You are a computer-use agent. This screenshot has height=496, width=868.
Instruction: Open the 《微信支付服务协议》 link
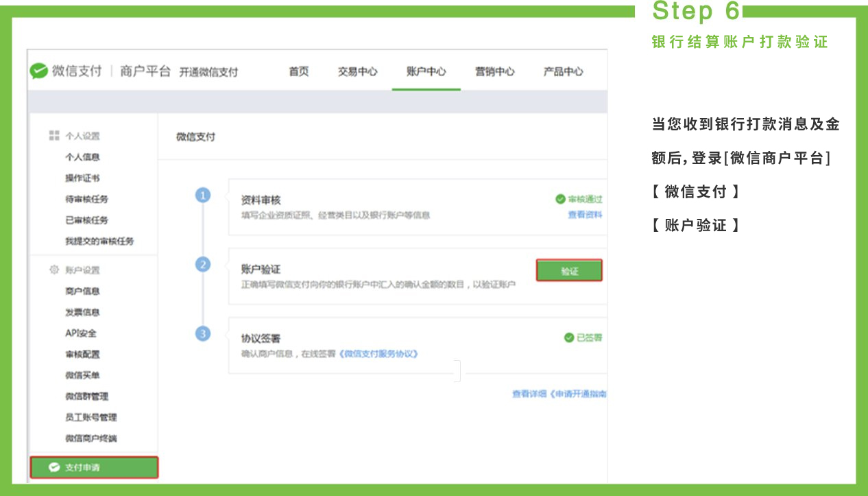pyautogui.click(x=378, y=354)
